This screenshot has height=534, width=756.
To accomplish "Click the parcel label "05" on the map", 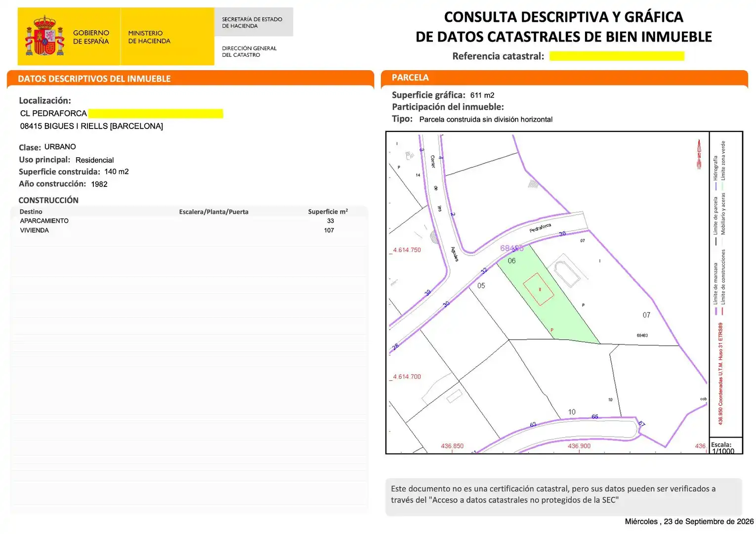I will coord(481,286).
